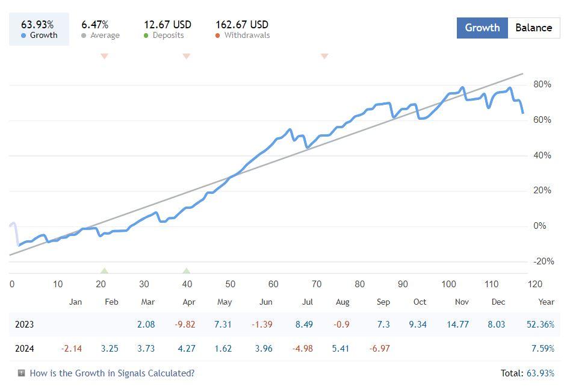The height and width of the screenshot is (392, 570).
Task: Click the help icon beside the growth calculation link
Action: (22, 373)
